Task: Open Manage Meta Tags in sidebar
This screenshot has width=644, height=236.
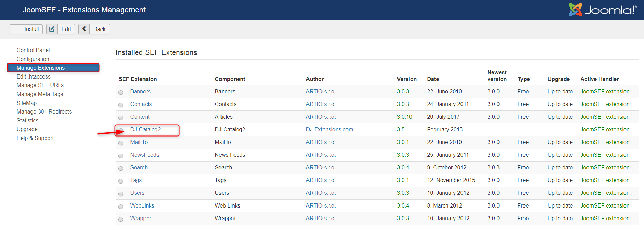Action: [x=40, y=94]
